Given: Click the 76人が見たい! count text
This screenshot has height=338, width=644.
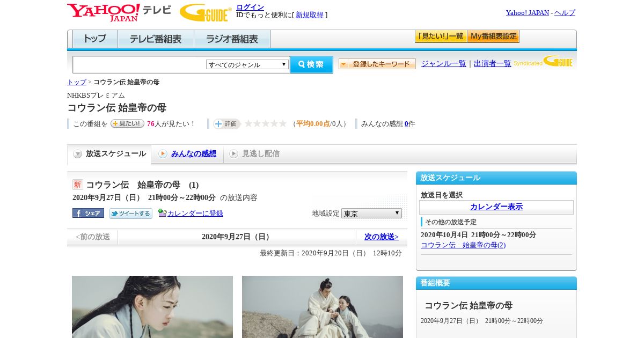Looking at the screenshot, I should 171,124.
